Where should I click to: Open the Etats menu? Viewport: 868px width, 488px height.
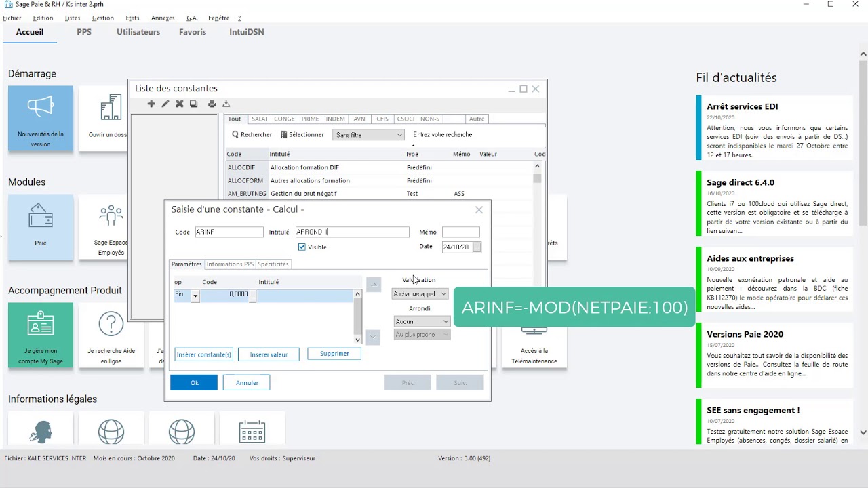133,18
